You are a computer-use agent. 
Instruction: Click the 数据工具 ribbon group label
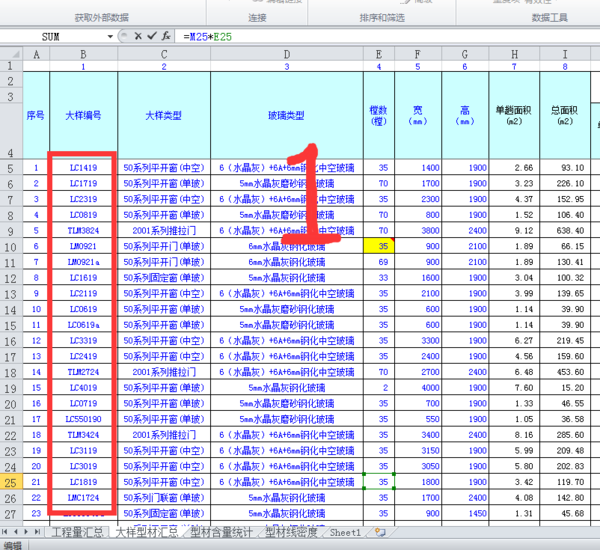(549, 17)
